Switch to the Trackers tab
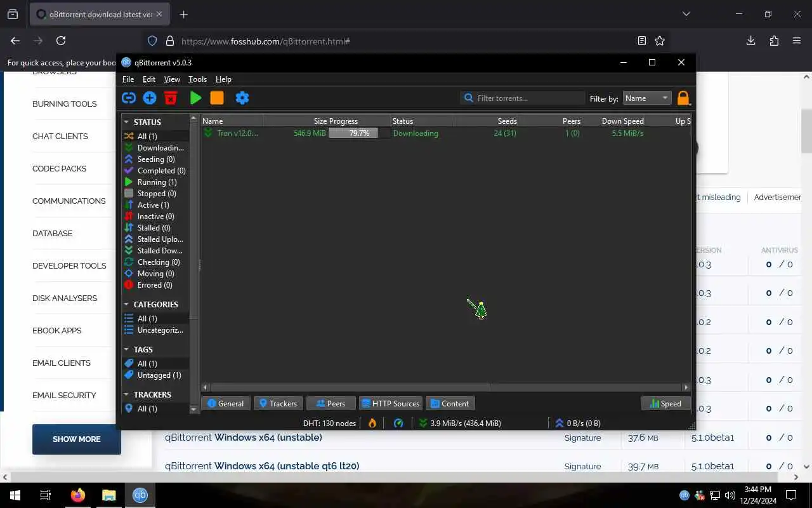Screen dimensions: 812x508 click(x=278, y=403)
